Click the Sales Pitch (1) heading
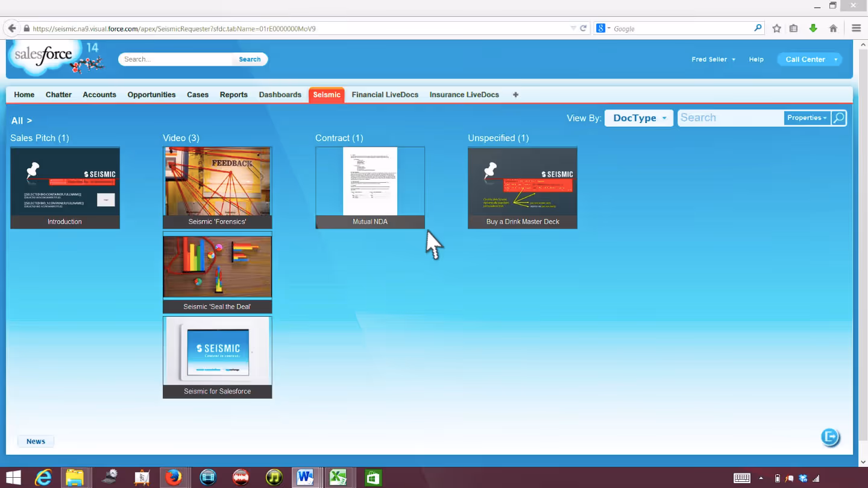The height and width of the screenshot is (488, 868). tap(40, 138)
